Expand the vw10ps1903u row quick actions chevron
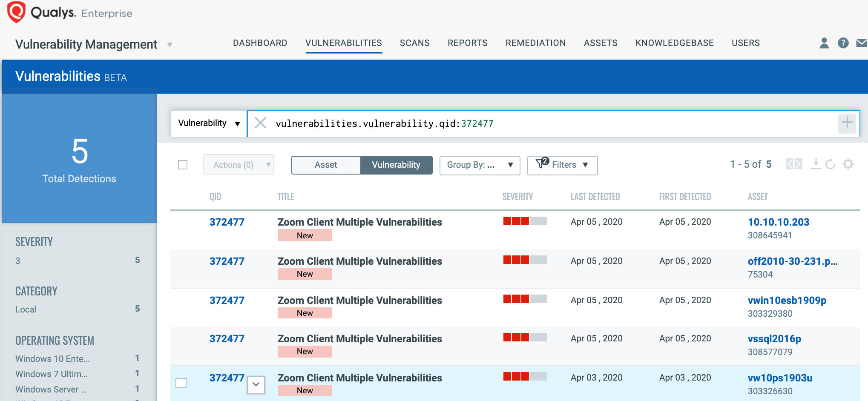Screen dimensions: 868x401 (256, 384)
